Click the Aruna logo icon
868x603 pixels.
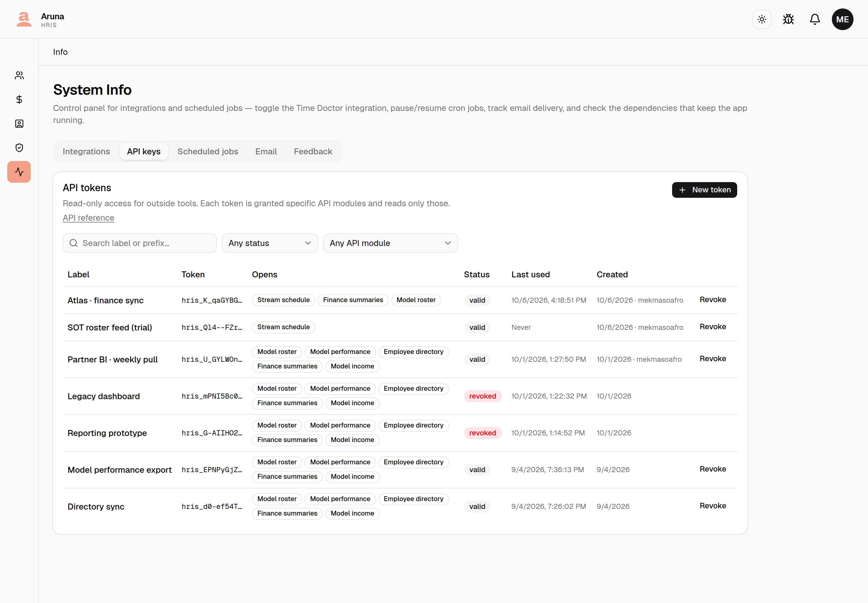24,19
